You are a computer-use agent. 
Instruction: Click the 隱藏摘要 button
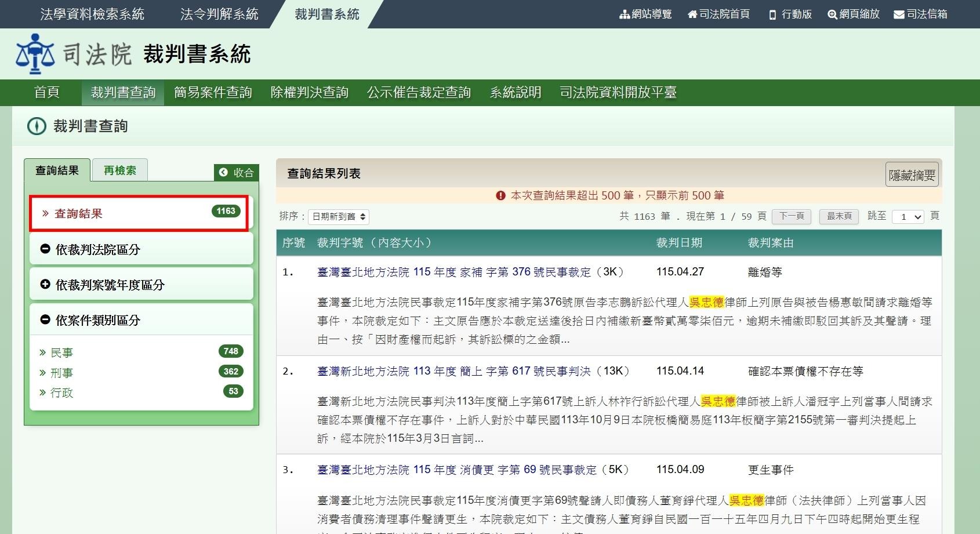[912, 175]
